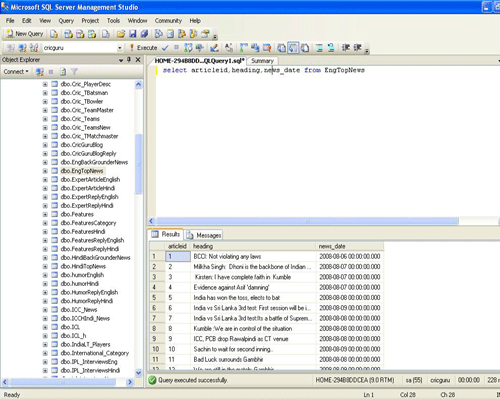Click the Design Query in Editor icon

pos(214,48)
